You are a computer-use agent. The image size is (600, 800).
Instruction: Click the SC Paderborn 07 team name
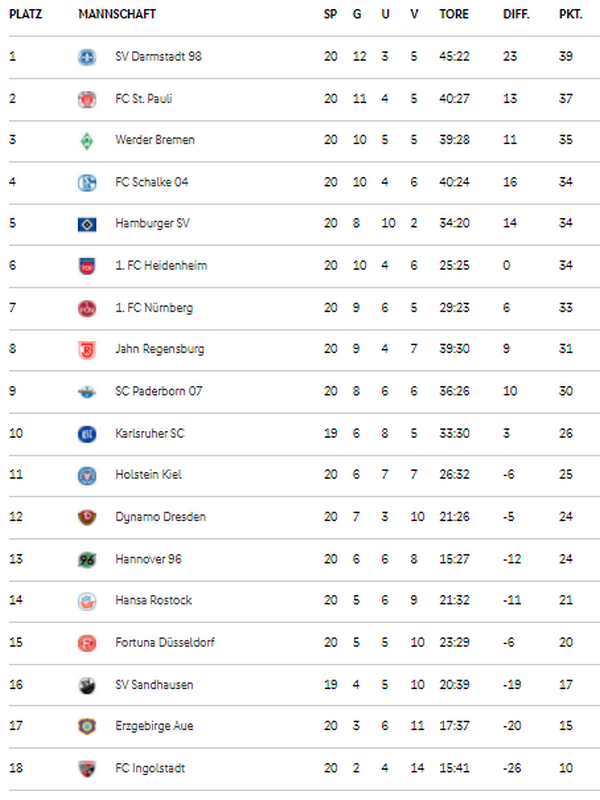coord(159,391)
